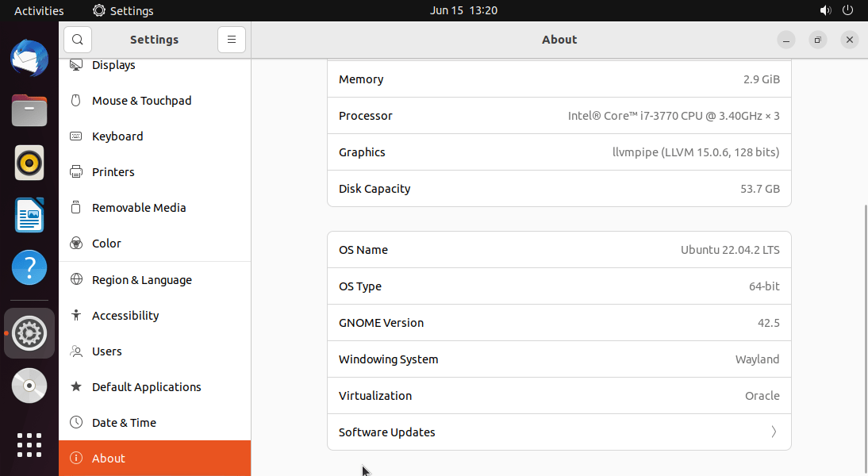This screenshot has height=476, width=868.
Task: Click the Keyboard icon in sidebar
Action: (x=76, y=136)
